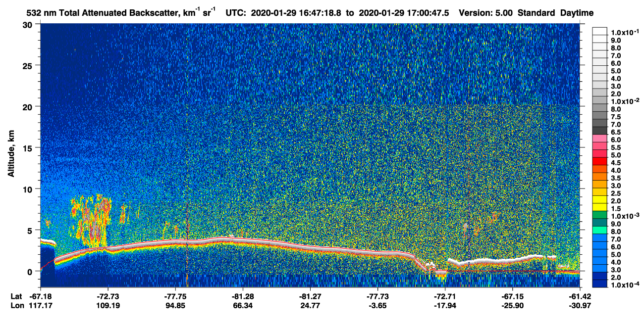
Task: Select the green swatch beside the 1.0x10-3 label
Action: point(599,215)
